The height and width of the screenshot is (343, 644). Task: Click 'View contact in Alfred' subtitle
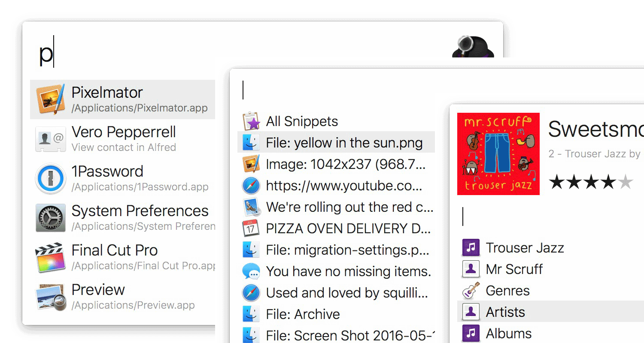(x=124, y=147)
